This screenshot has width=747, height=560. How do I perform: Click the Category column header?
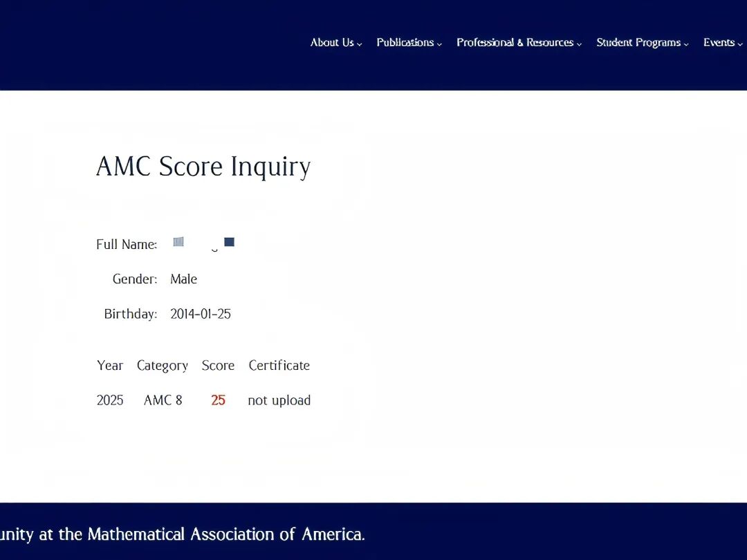[163, 366]
